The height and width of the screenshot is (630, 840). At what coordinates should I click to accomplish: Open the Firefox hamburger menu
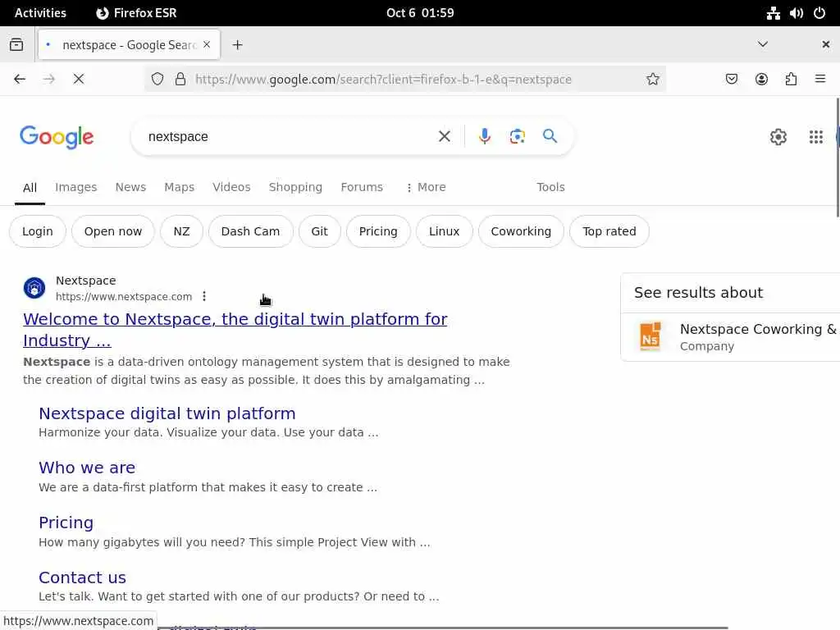tap(820, 79)
